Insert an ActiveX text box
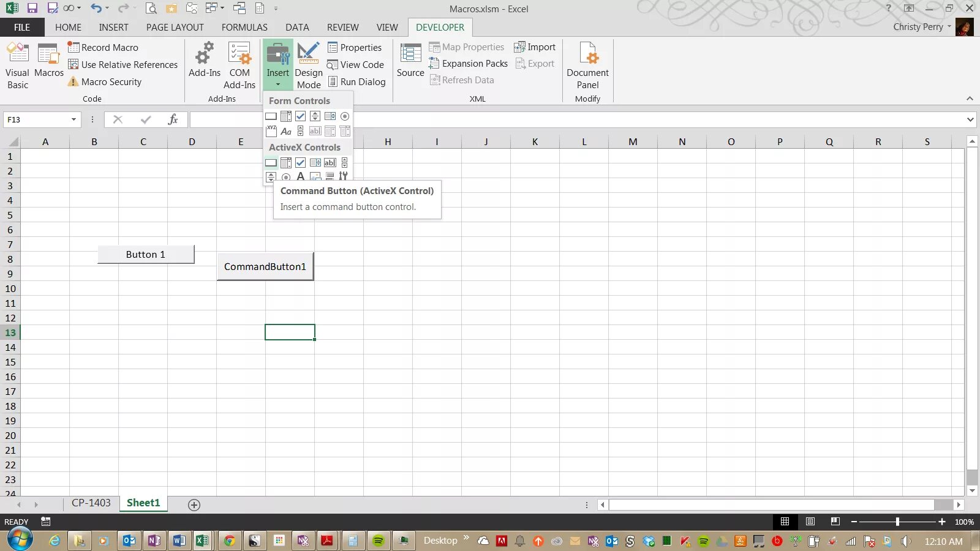 click(x=330, y=163)
